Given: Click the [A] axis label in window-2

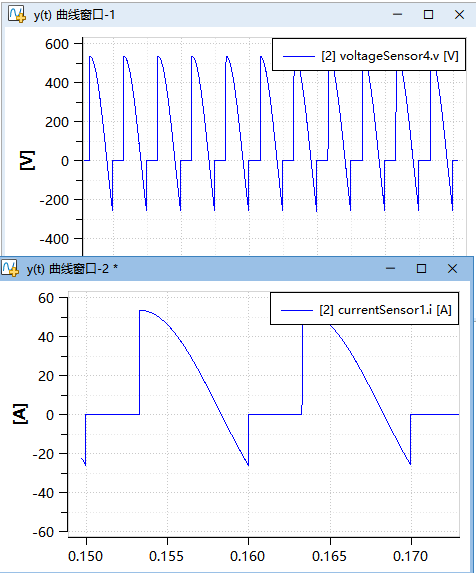Looking at the screenshot, I should 20,414.
